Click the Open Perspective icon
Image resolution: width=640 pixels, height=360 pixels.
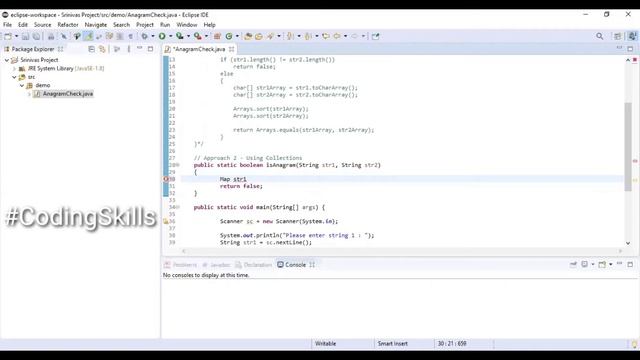618,36
